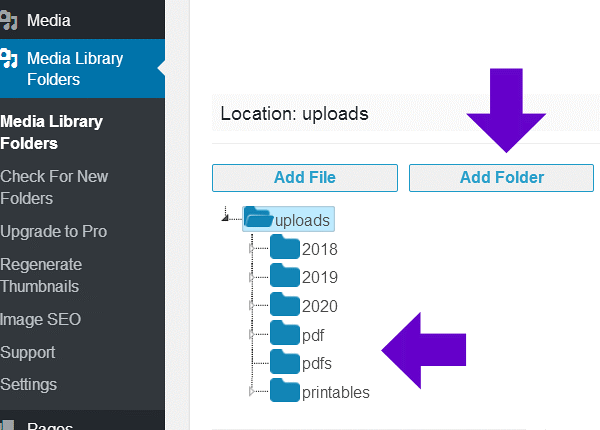Open Check For New Folders submenu item
Image resolution: width=600 pixels, height=430 pixels.
tap(54, 187)
